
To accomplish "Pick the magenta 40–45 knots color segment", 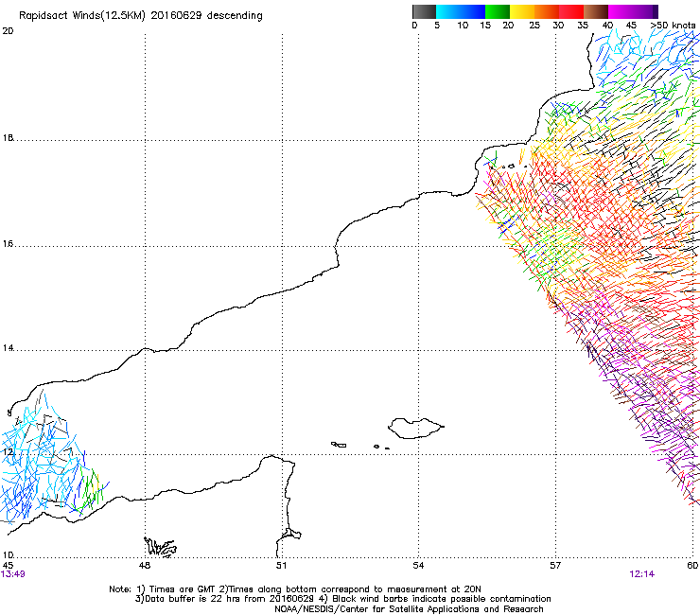I will click(621, 11).
